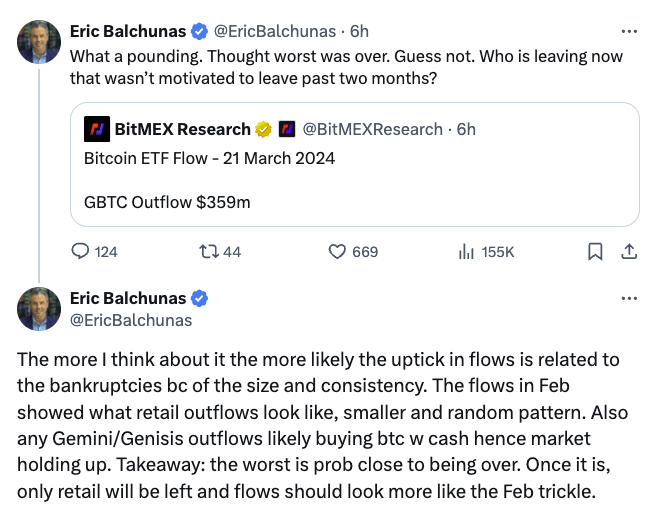655x517 pixels.
Task: Open the views analytics bar chart icon
Action: [465, 252]
